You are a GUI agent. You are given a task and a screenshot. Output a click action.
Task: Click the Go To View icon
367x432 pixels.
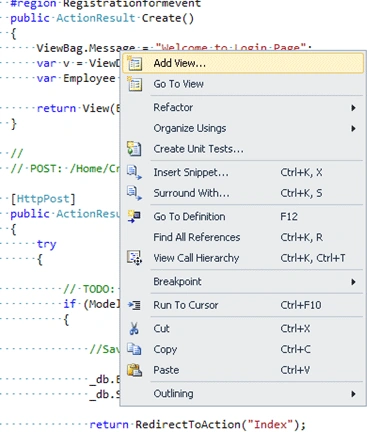point(134,84)
